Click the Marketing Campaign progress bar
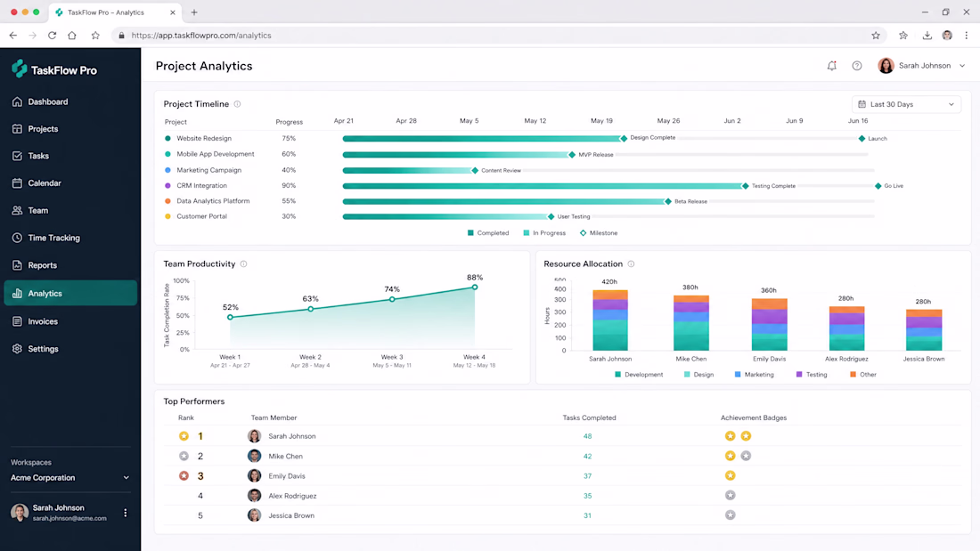Viewport: 980px width, 551px height. coord(409,171)
